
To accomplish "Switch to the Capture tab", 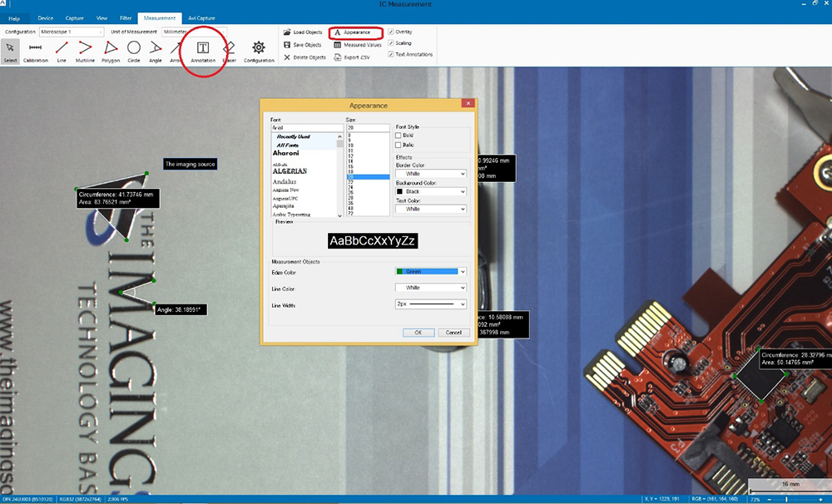I will tap(74, 18).
